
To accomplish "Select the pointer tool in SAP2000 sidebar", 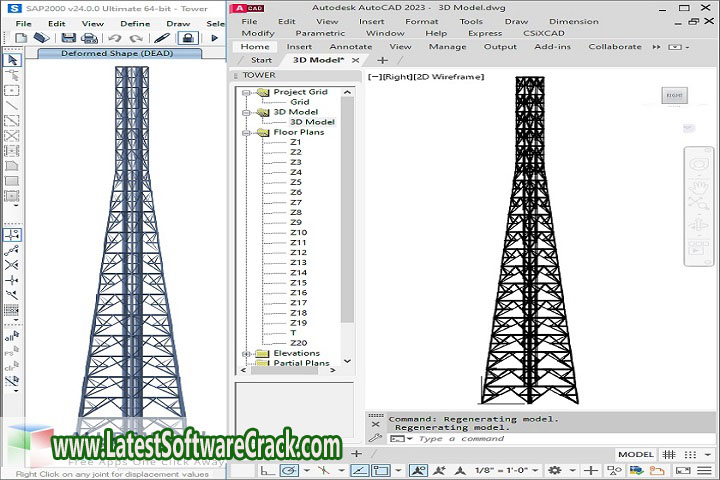I will tap(12, 60).
